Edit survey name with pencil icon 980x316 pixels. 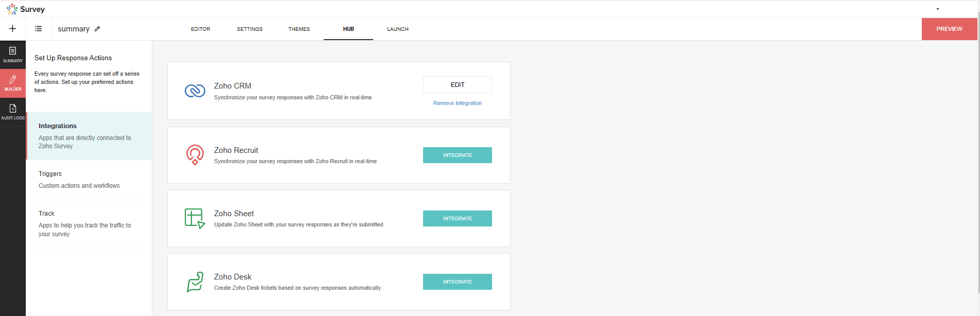click(x=97, y=29)
